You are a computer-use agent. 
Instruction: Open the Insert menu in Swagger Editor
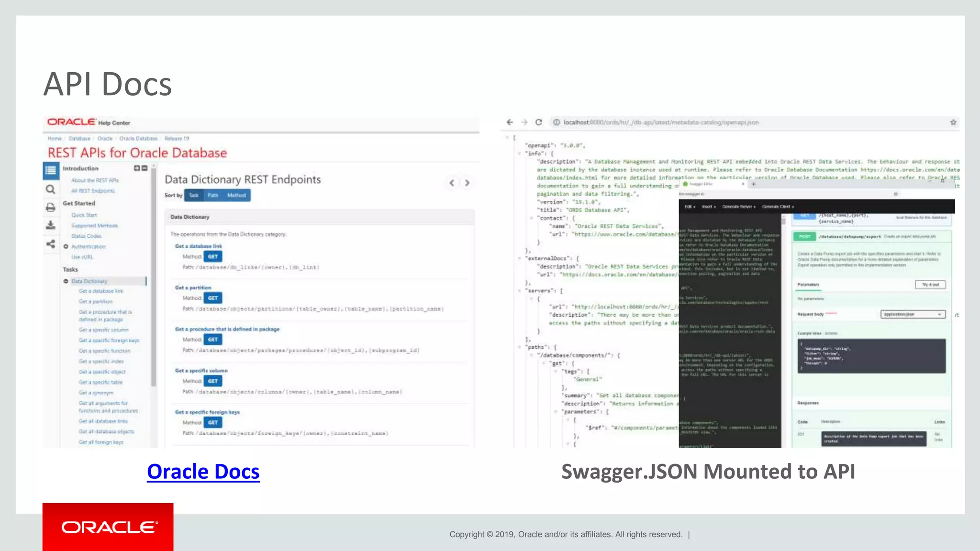[x=709, y=207]
